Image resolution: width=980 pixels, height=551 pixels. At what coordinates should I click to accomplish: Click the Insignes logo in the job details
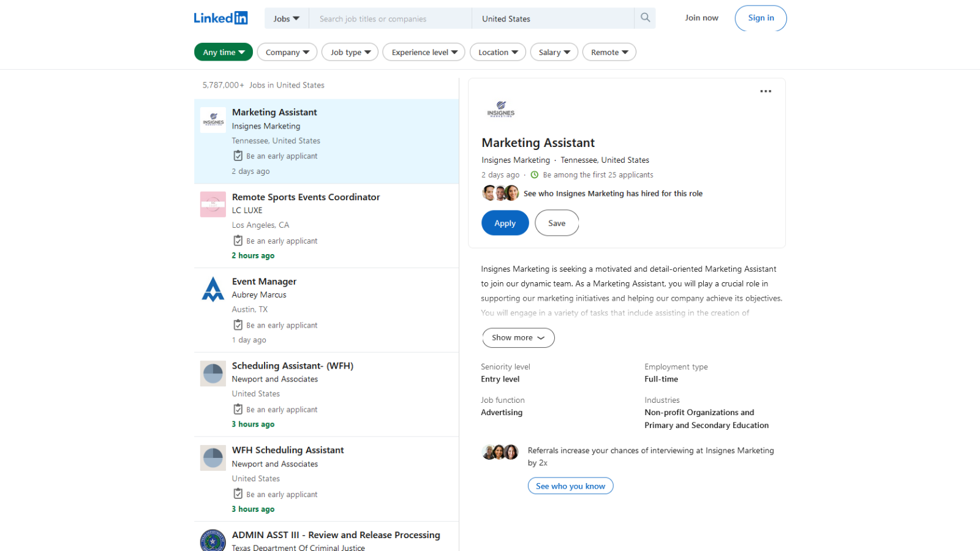coord(500,109)
